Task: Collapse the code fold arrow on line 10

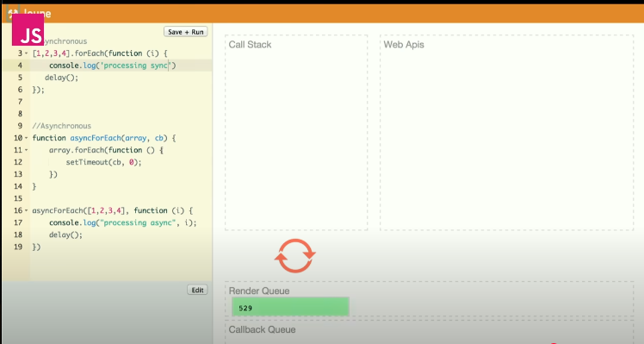Action: pos(27,138)
